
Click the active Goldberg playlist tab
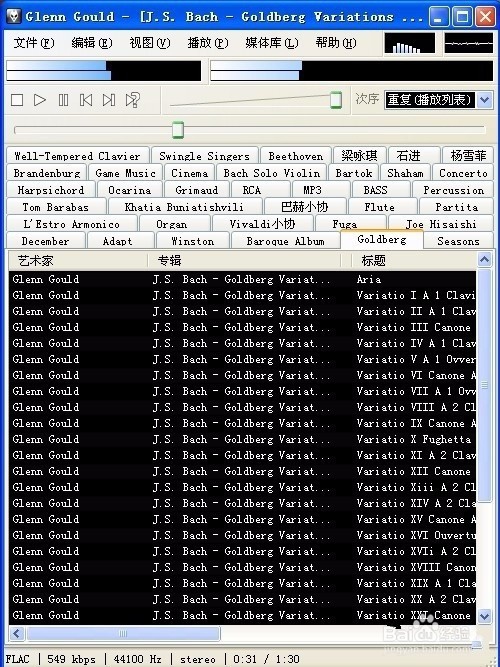382,239
